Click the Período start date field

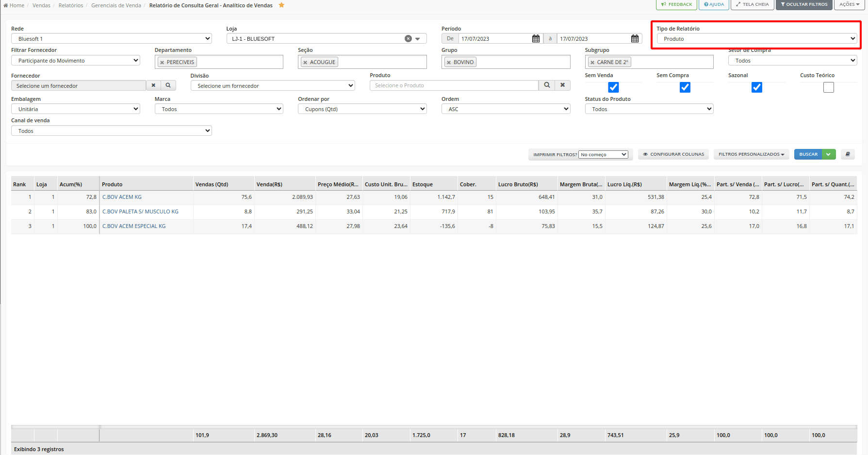coord(495,39)
